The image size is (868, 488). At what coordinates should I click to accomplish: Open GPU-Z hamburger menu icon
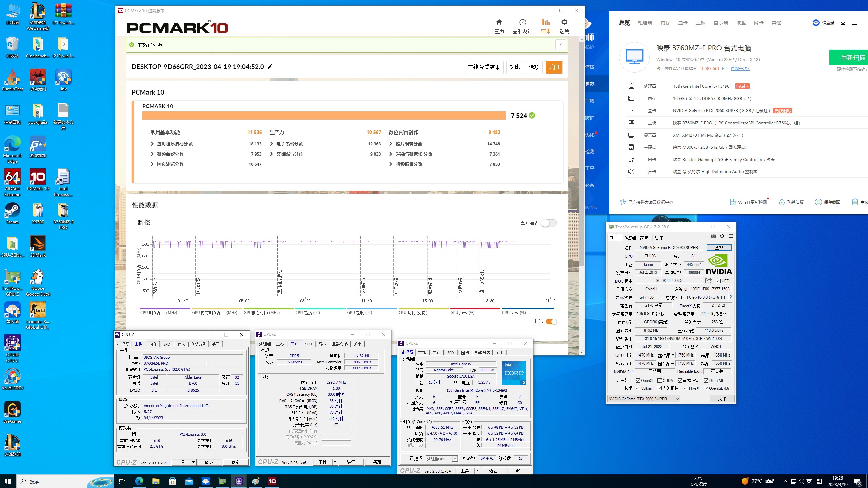tap(731, 236)
